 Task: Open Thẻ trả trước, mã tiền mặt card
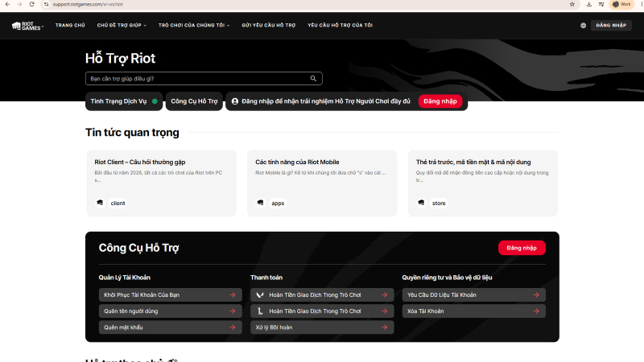(x=483, y=183)
